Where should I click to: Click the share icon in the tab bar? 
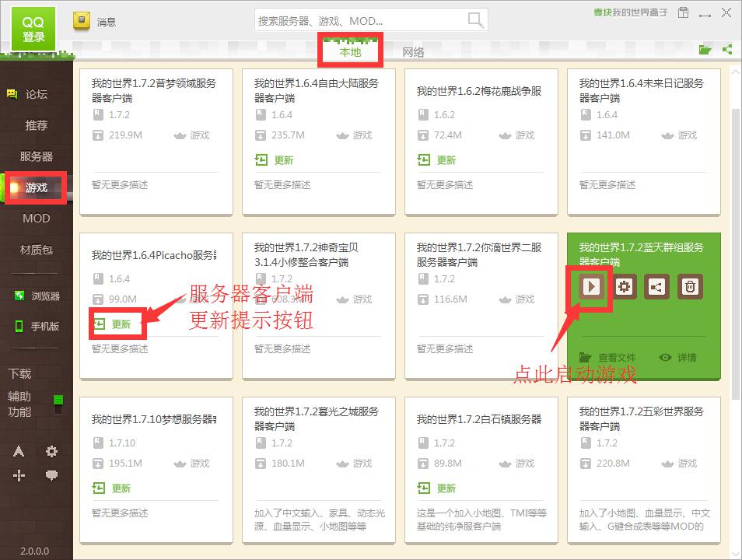tap(727, 49)
